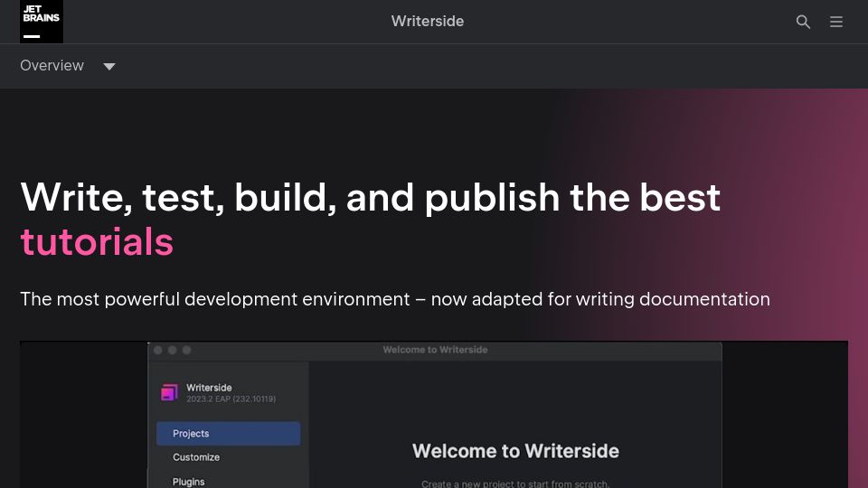Viewport: 868px width, 488px height.
Task: Click the JetBrains logo
Action: click(42, 22)
